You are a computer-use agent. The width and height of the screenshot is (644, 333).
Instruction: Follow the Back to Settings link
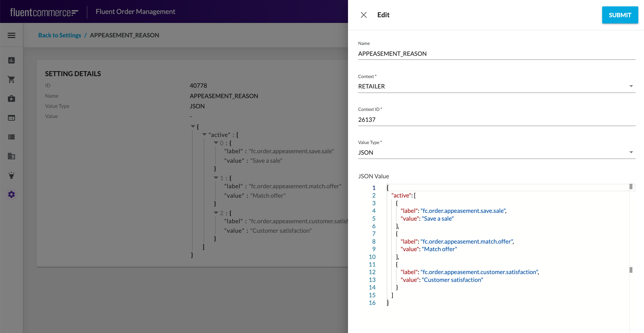coord(60,35)
